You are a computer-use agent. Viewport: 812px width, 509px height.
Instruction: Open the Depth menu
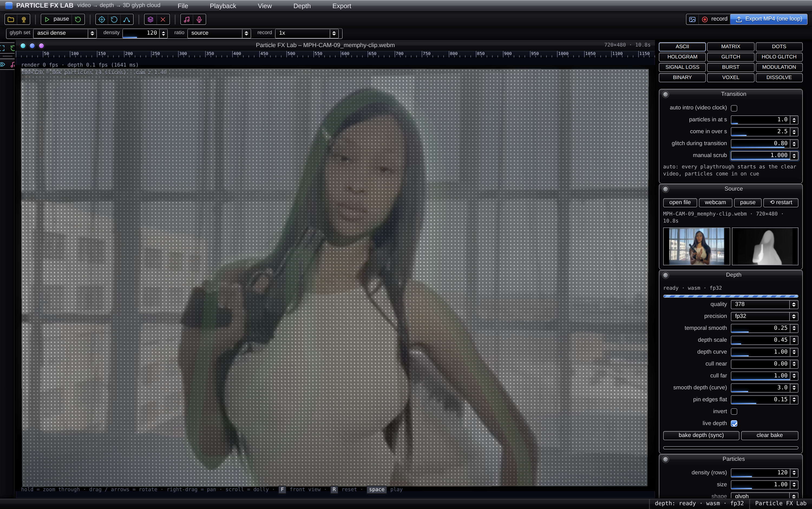point(302,6)
